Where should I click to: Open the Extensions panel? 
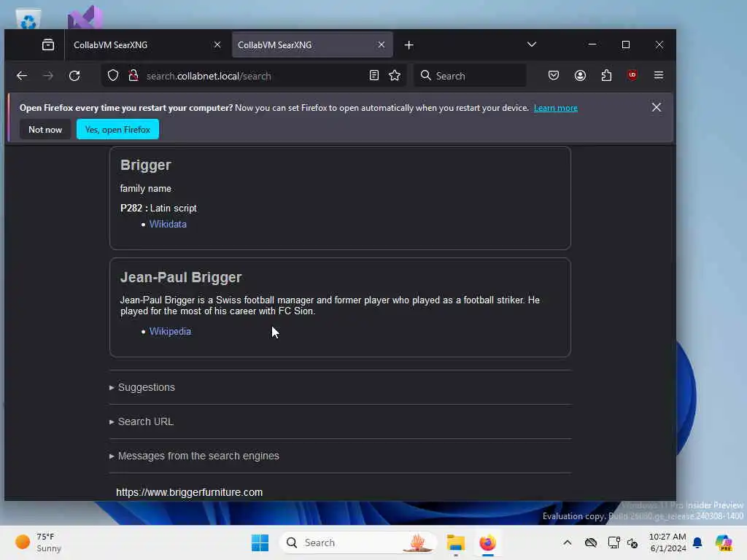[606, 75]
